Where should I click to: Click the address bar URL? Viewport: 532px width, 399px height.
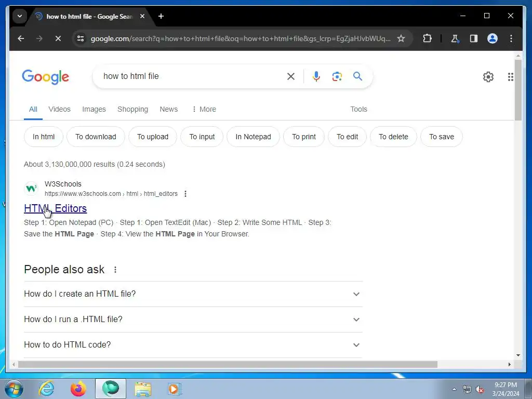[x=240, y=38]
